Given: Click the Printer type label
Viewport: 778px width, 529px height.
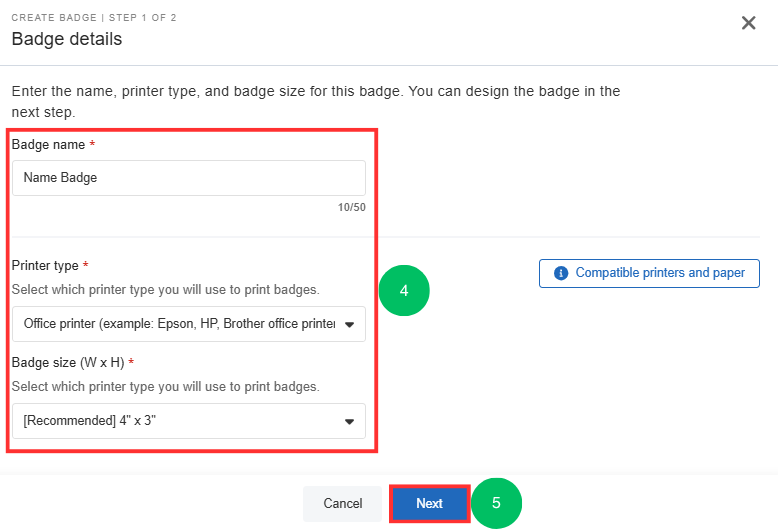Looking at the screenshot, I should [x=45, y=265].
